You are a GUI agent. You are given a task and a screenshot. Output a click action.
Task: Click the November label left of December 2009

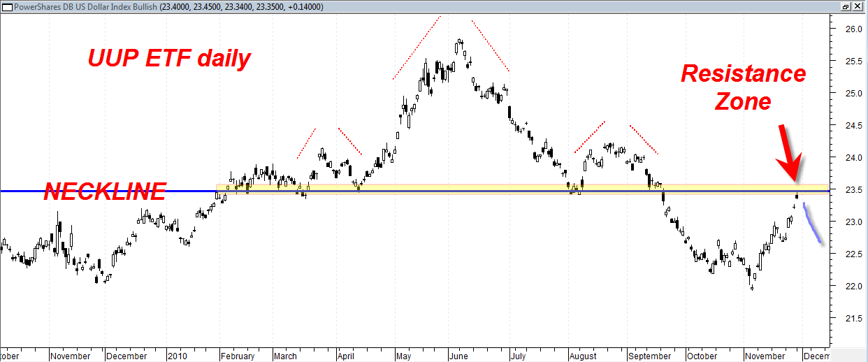click(x=71, y=355)
